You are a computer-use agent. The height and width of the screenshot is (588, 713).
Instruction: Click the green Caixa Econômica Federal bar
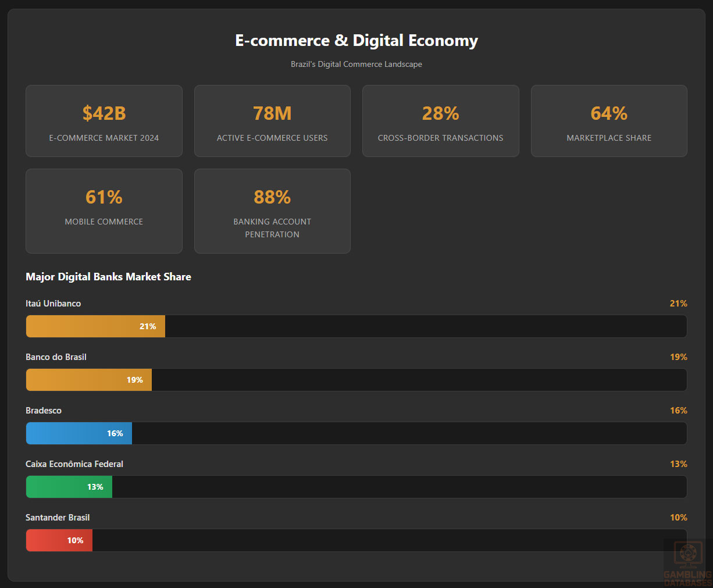click(x=69, y=487)
